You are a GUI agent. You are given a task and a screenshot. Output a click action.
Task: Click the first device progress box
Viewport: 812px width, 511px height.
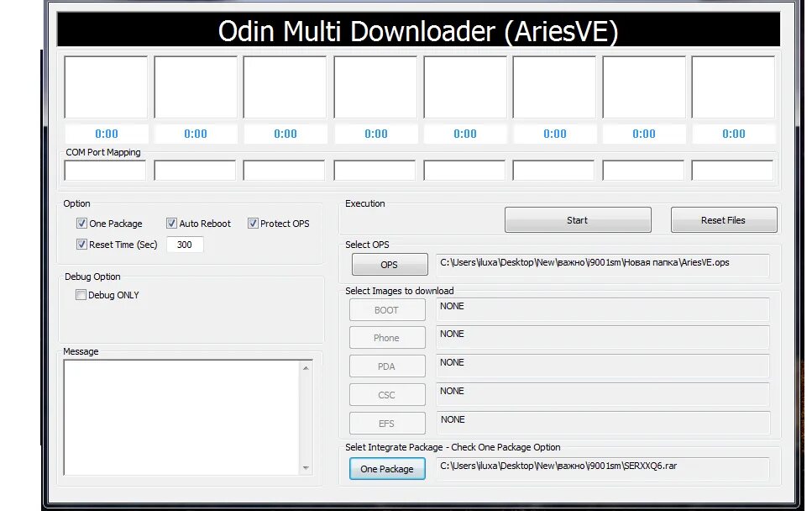tap(106, 87)
